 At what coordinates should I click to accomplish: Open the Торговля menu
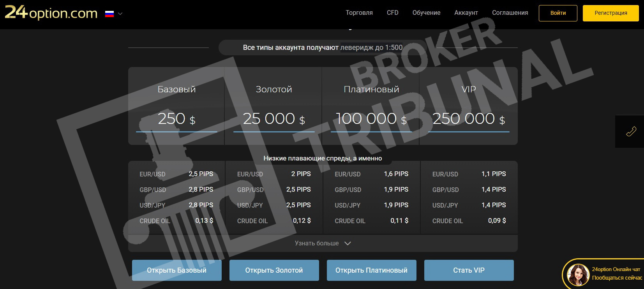(359, 13)
